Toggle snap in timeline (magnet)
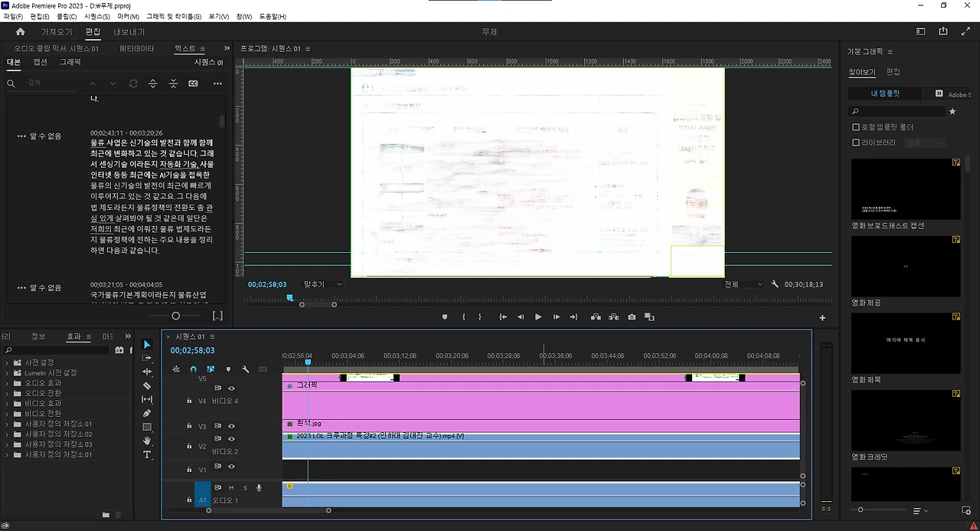The height and width of the screenshot is (531, 980). pos(193,369)
